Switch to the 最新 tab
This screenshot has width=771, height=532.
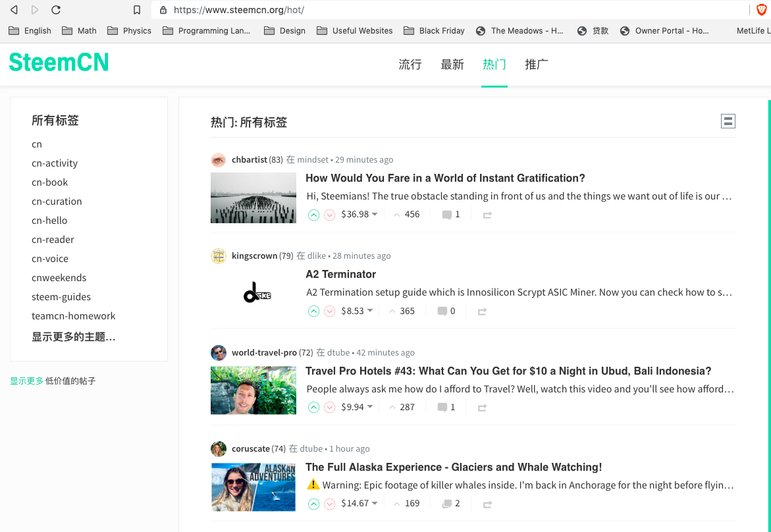(x=452, y=64)
